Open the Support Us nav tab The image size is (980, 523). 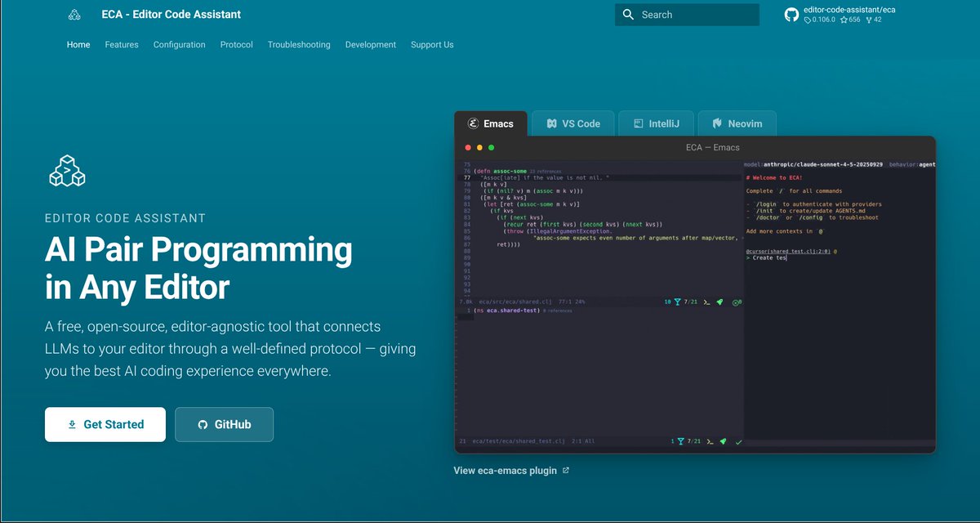pyautogui.click(x=432, y=45)
